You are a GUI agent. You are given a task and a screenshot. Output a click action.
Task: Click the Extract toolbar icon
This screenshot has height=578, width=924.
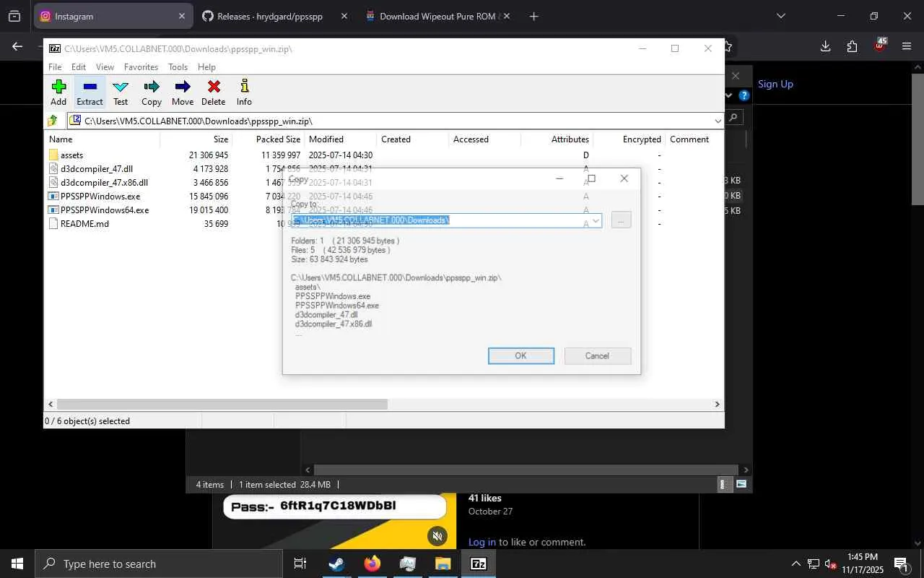point(90,92)
